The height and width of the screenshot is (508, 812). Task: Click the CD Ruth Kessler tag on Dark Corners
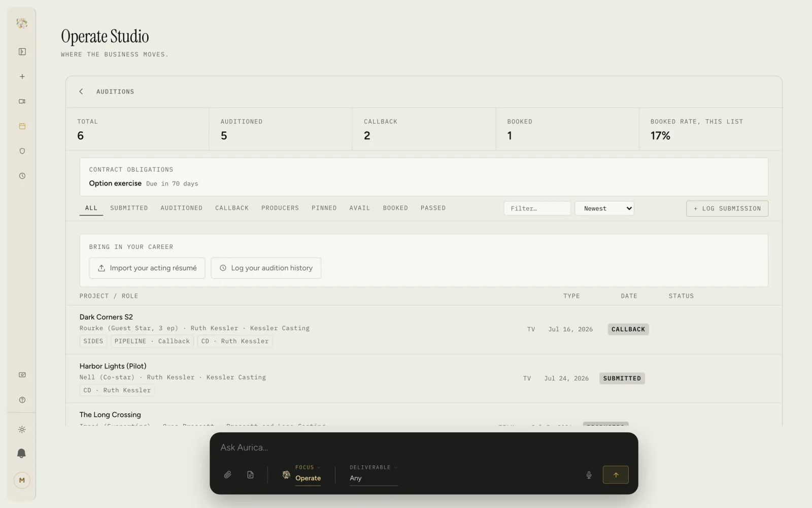pyautogui.click(x=235, y=341)
